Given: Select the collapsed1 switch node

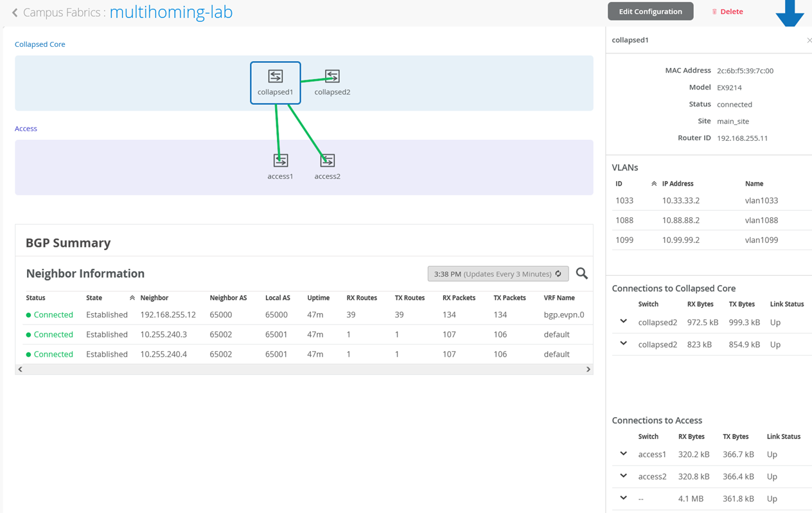Looking at the screenshot, I should (275, 82).
